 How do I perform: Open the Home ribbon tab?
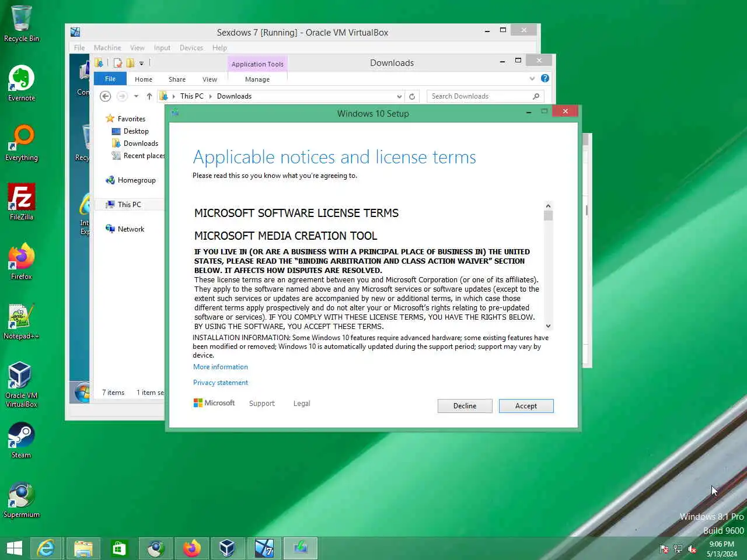click(x=144, y=79)
